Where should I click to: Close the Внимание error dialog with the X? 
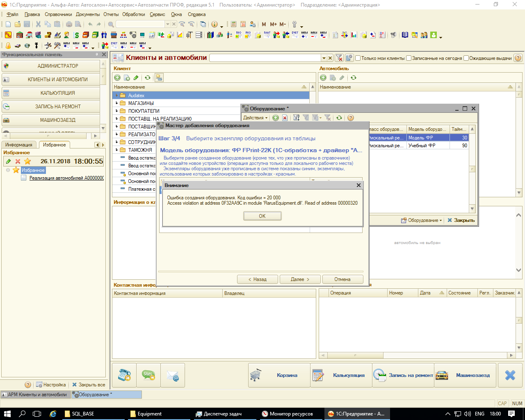tap(358, 185)
